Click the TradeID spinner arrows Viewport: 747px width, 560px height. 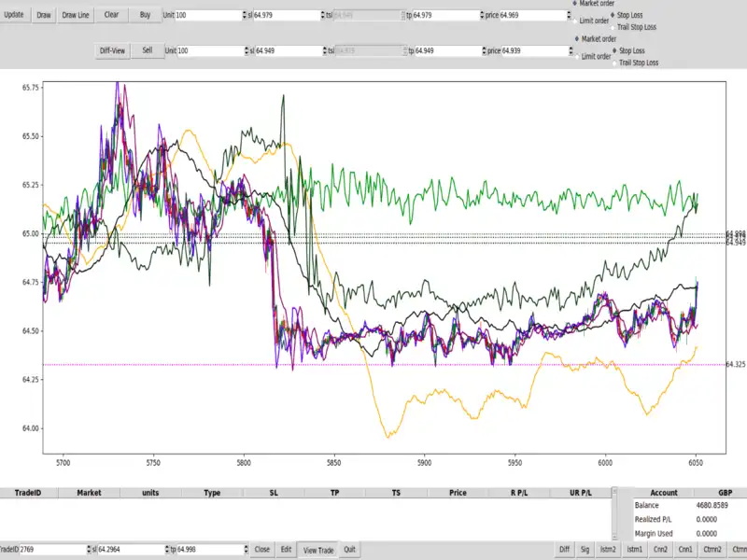point(86,550)
